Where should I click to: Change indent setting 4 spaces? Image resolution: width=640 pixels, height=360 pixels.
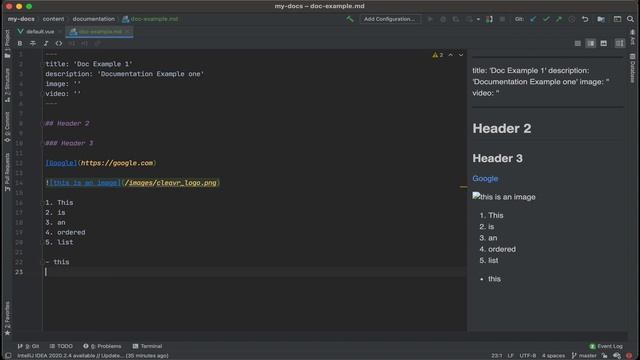(x=553, y=356)
